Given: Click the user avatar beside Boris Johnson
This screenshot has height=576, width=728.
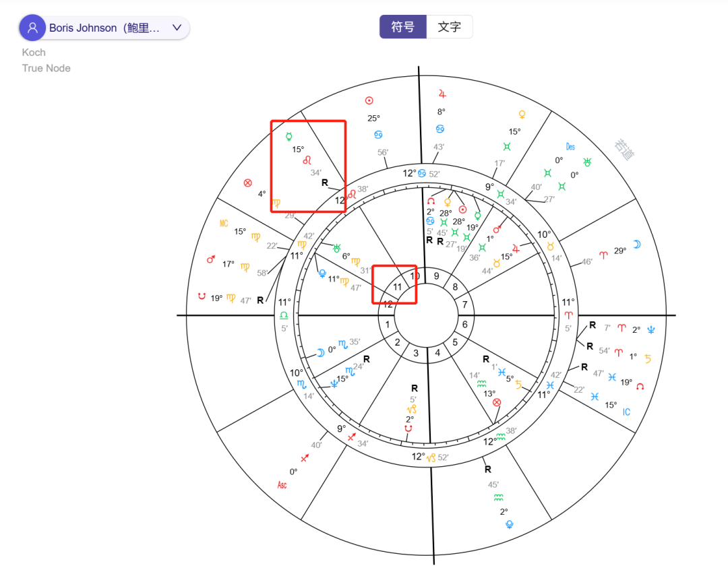Looking at the screenshot, I should [x=32, y=27].
